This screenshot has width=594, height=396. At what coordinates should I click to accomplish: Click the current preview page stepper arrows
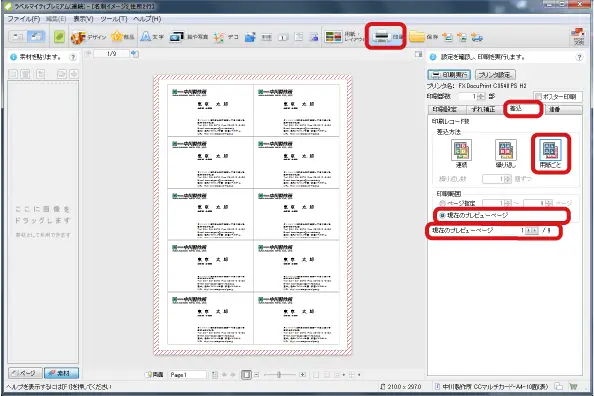[x=531, y=230]
